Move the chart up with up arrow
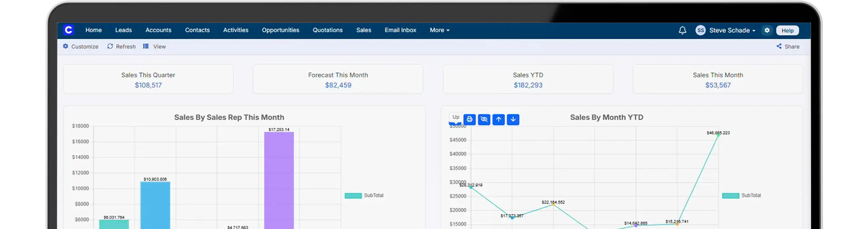This screenshot has width=868, height=229. coord(499,120)
